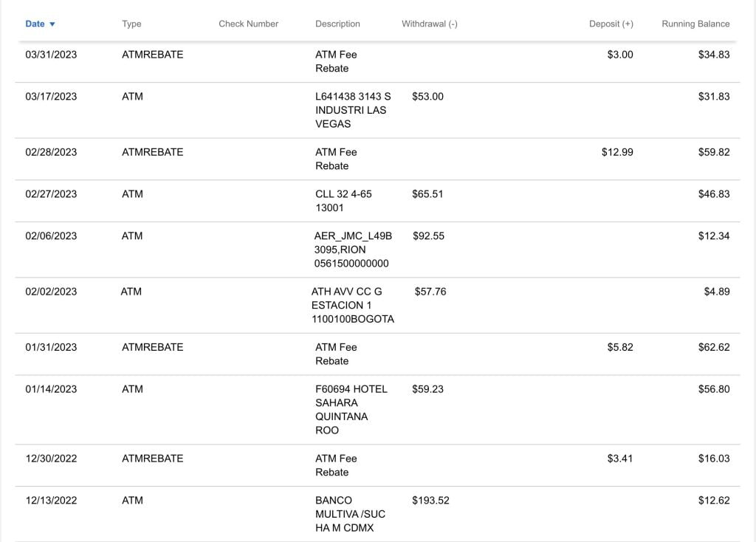Select the ATH AVV CC G ESTACION transaction
756x542 pixels.
click(377, 305)
